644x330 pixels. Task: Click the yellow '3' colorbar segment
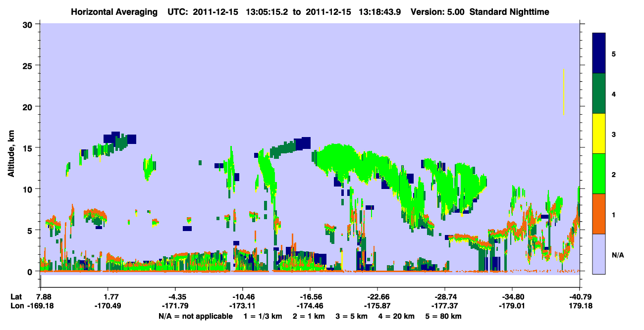(599, 134)
